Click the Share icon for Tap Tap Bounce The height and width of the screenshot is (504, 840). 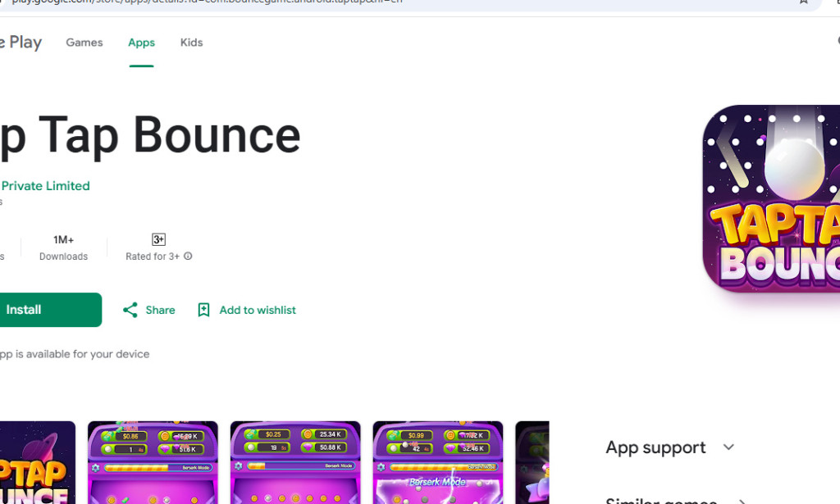131,310
